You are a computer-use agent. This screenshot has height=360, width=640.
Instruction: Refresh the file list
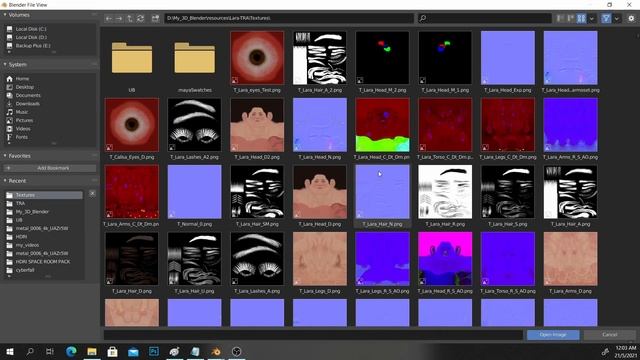pos(140,18)
